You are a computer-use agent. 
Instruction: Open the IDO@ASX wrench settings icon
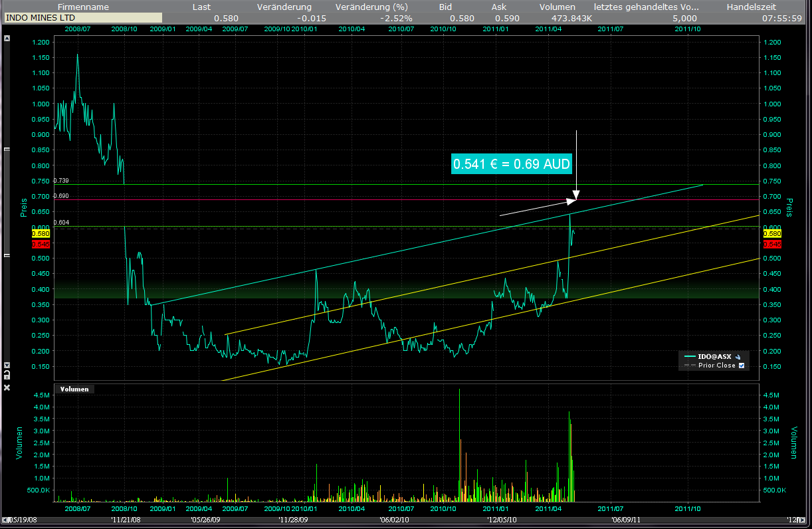[x=738, y=356]
